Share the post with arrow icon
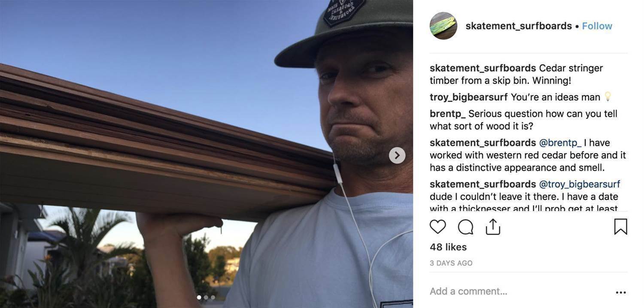 [493, 226]
